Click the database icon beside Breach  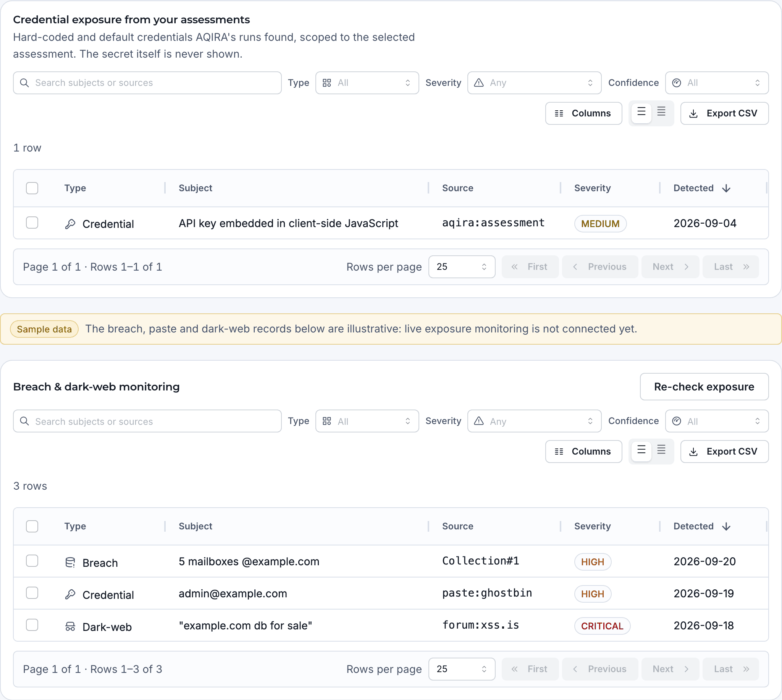(x=70, y=563)
